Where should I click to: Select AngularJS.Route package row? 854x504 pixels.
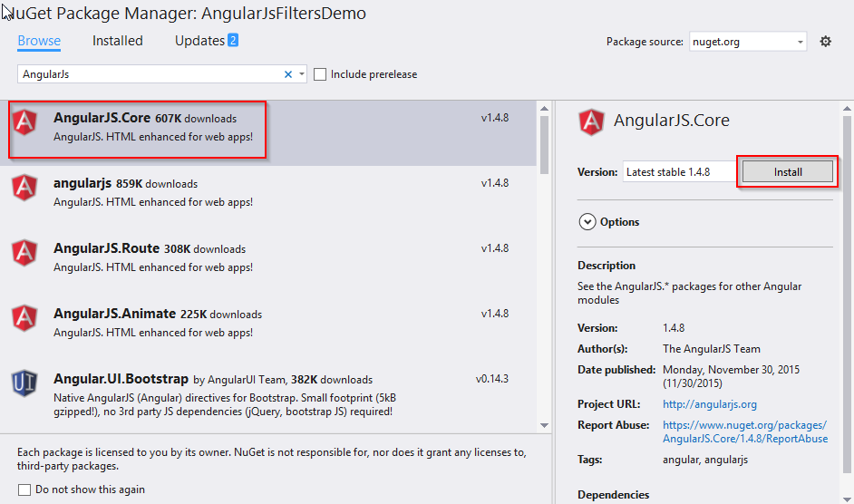click(268, 264)
